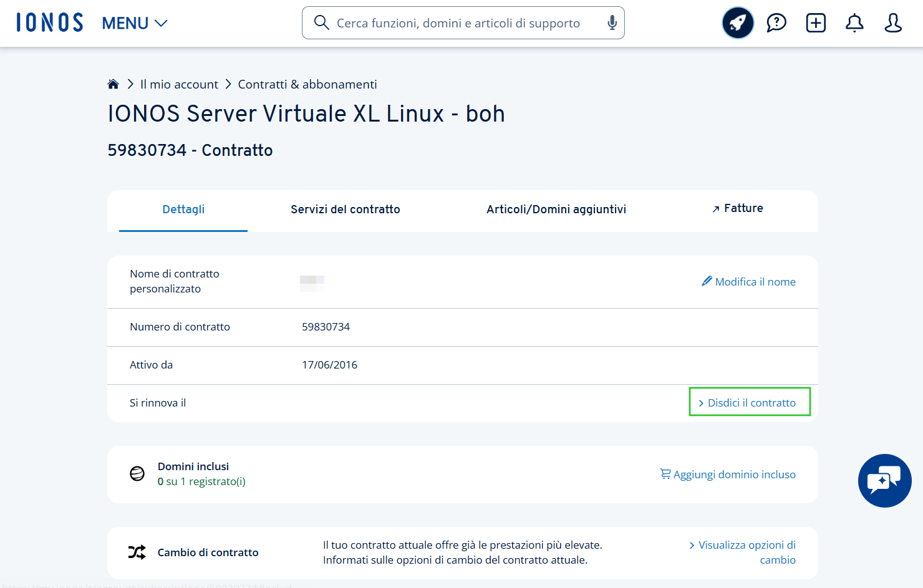Open the floating AI chat assistant button
923x588 pixels.
click(x=884, y=481)
